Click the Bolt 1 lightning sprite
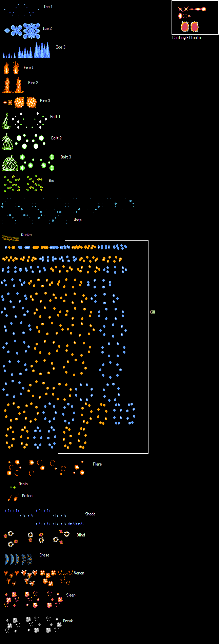The width and height of the screenshot is (219, 644). tap(6, 121)
